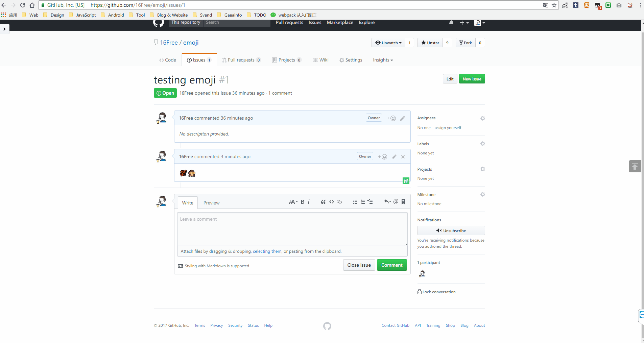Add a task list in comment editor
Screen dimensions: 644x343
click(370, 202)
